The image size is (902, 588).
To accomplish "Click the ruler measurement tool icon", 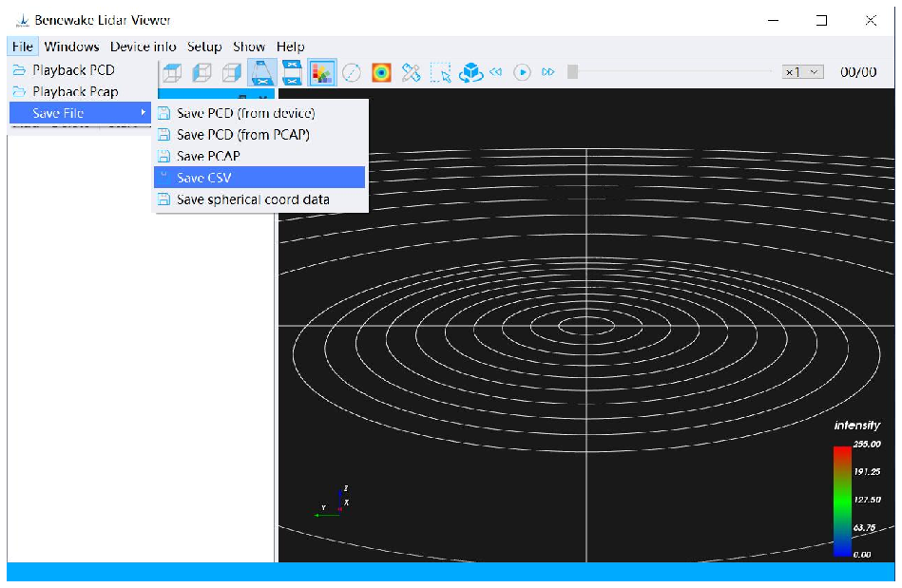I will click(x=411, y=72).
